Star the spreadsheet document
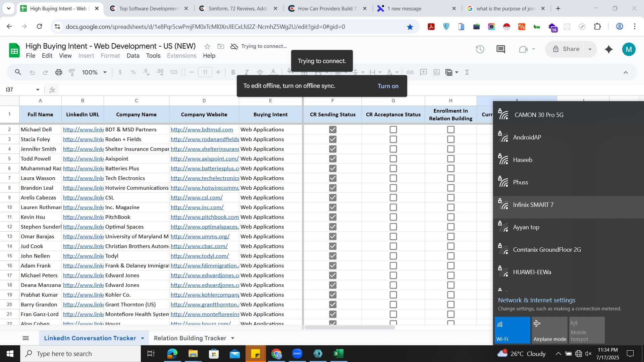Viewport: 644px width, 362px height. (207, 47)
